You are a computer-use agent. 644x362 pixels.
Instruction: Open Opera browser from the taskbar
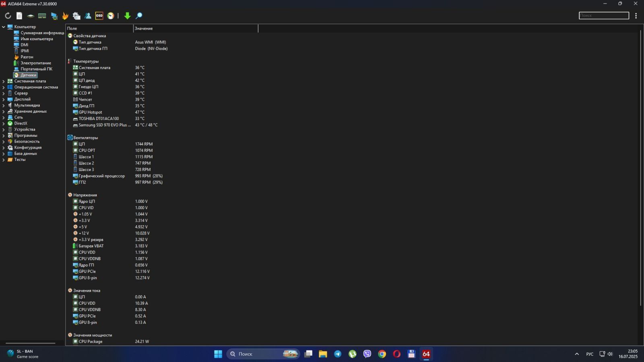[397, 354]
